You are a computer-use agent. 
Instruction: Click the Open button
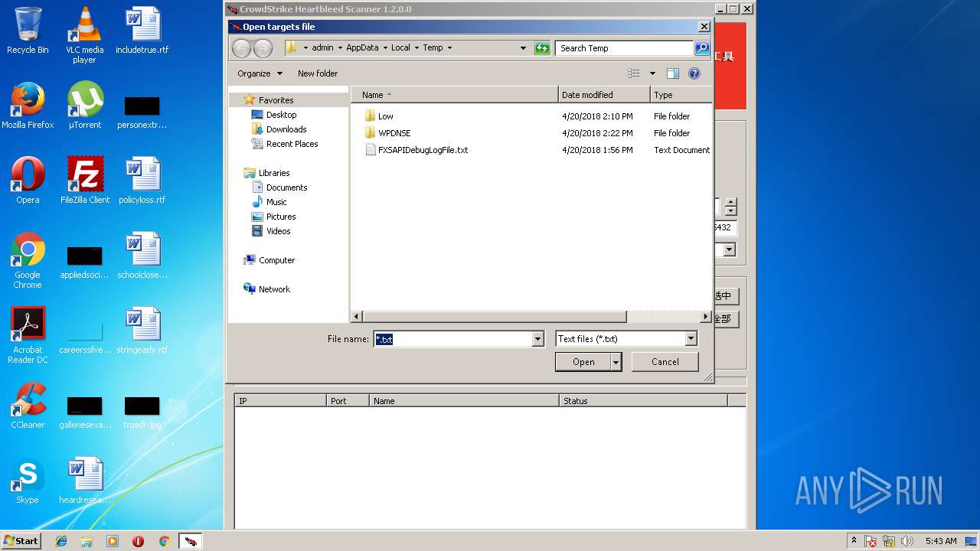coord(583,362)
